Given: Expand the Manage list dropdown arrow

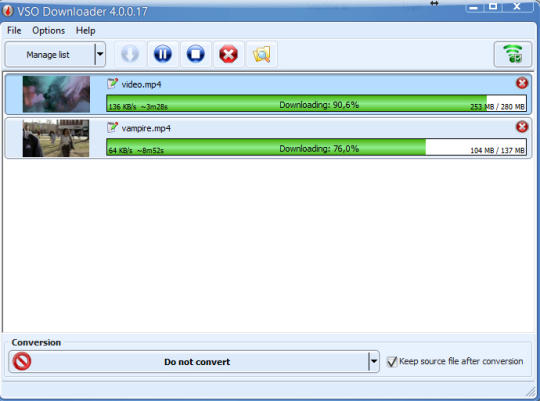Looking at the screenshot, I should point(100,54).
